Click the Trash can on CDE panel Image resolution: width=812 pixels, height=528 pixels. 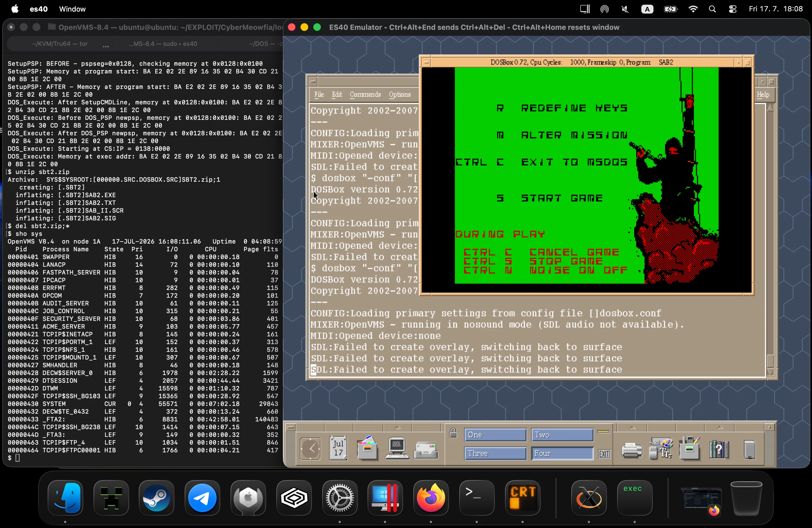pyautogui.click(x=749, y=450)
